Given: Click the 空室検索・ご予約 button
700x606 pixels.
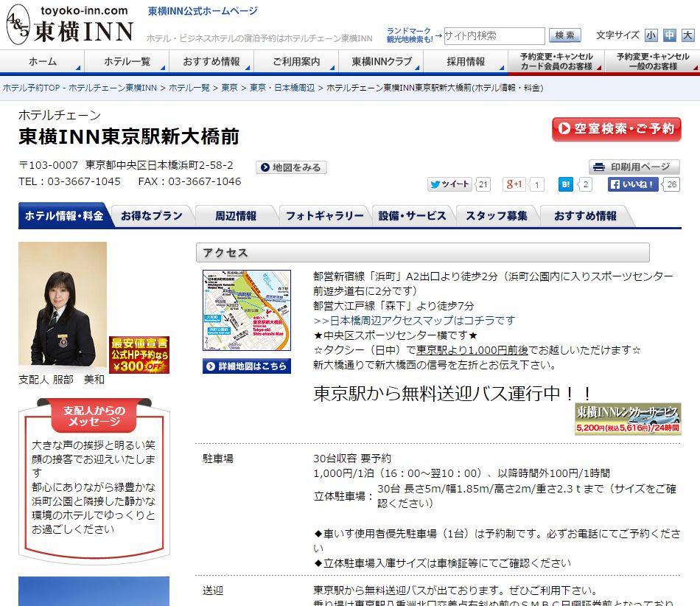Looking at the screenshot, I should coord(617,129).
